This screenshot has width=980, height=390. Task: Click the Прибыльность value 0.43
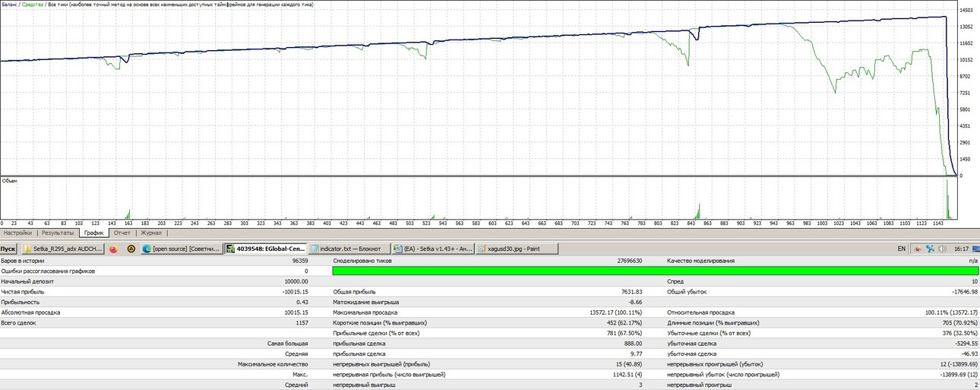point(302,302)
